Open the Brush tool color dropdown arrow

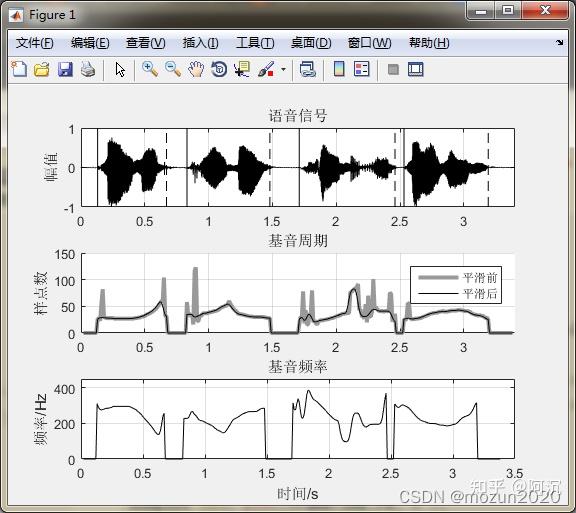pos(283,69)
